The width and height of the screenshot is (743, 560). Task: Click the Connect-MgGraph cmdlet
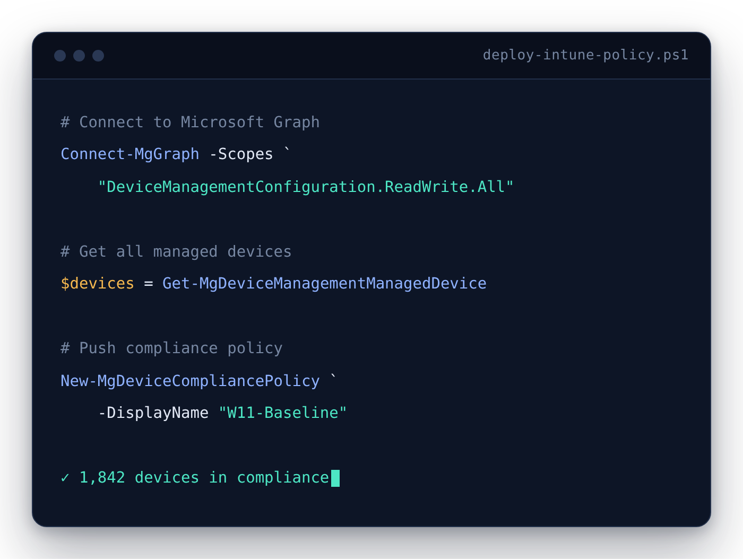(130, 154)
